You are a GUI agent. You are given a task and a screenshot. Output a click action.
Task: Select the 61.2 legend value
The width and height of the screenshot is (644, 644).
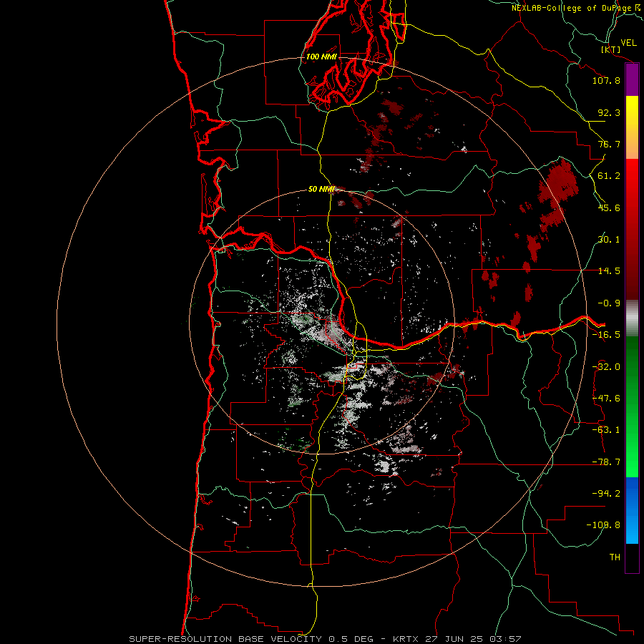click(609, 176)
